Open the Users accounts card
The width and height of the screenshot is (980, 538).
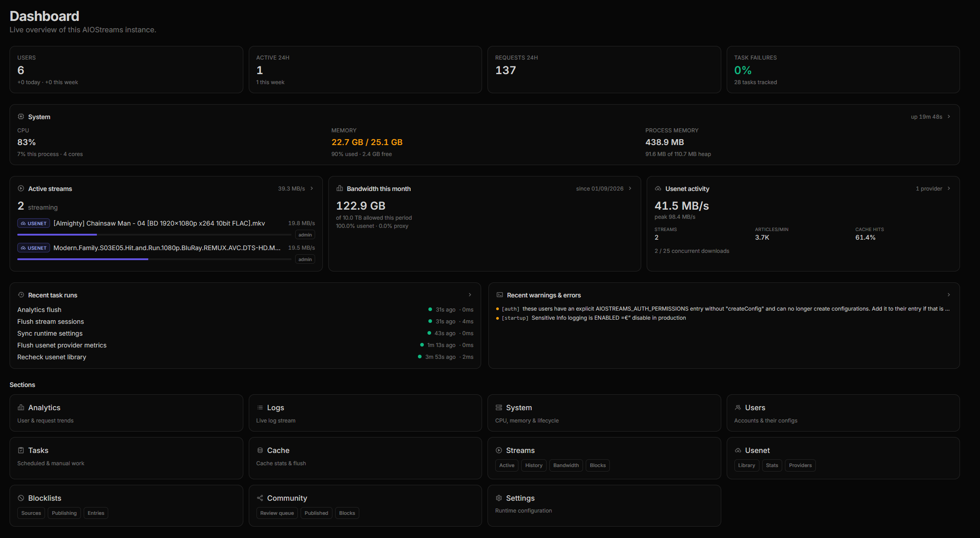pos(843,413)
